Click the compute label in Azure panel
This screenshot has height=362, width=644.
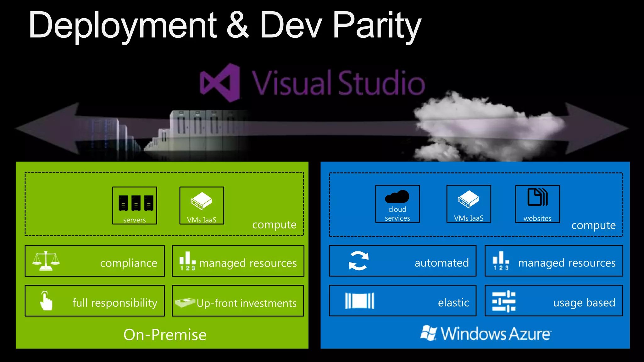pos(593,225)
